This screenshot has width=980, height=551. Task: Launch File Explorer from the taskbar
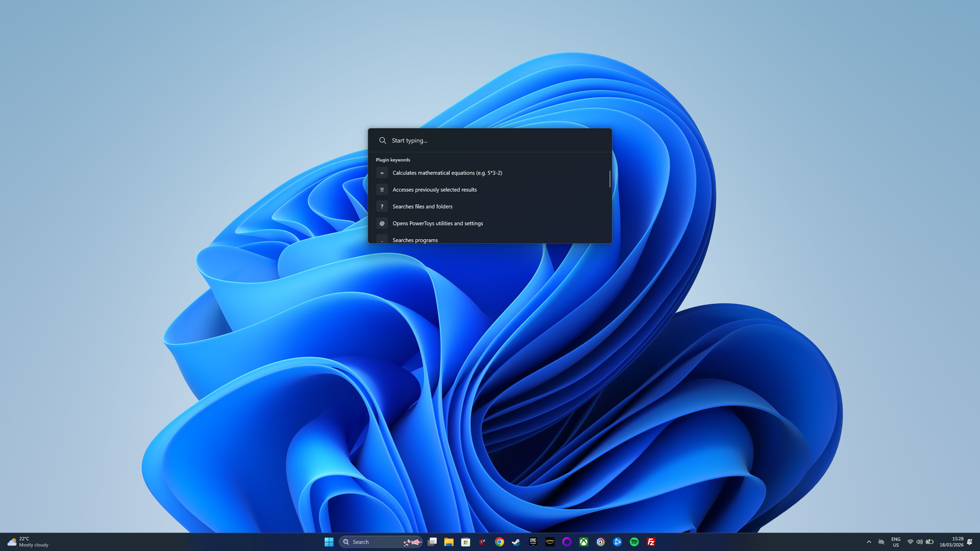point(449,541)
